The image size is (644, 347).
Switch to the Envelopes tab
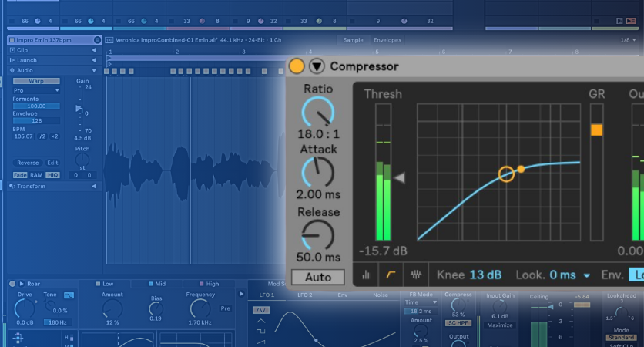(387, 39)
